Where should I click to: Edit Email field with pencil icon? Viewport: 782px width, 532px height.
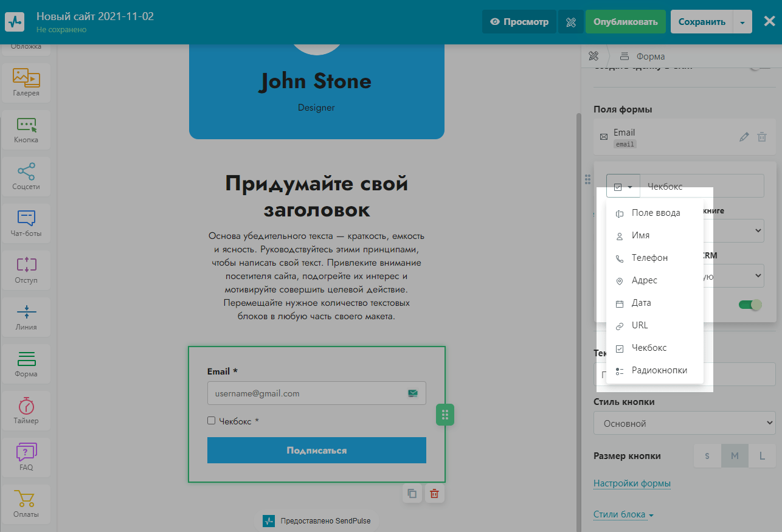click(x=744, y=137)
